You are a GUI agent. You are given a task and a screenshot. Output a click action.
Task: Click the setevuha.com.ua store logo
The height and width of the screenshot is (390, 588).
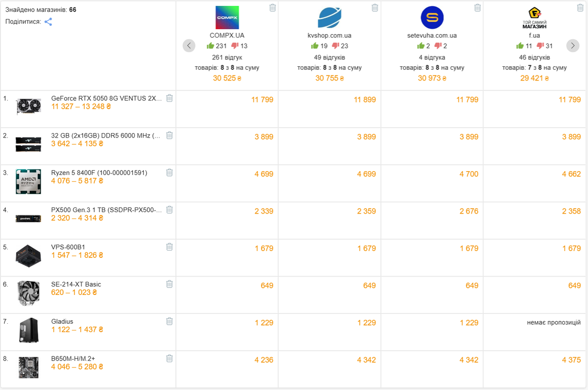pos(432,18)
